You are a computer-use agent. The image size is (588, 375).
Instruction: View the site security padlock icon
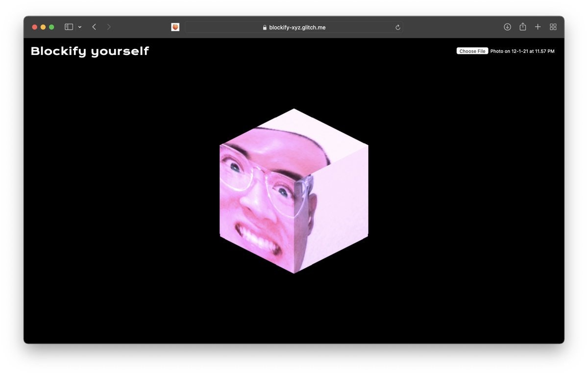tap(264, 27)
